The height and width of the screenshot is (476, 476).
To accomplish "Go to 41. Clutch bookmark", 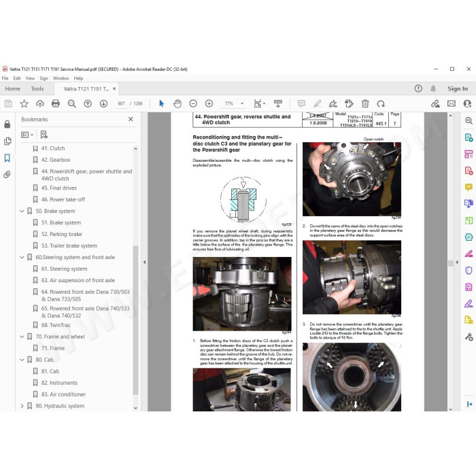I will point(53,148).
